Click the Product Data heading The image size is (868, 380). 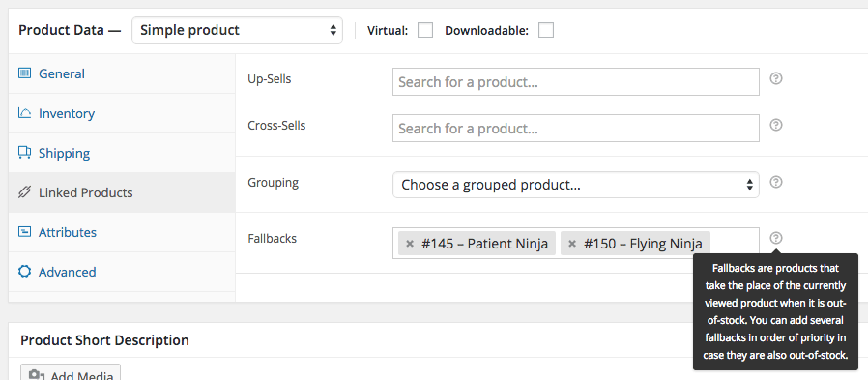[70, 30]
